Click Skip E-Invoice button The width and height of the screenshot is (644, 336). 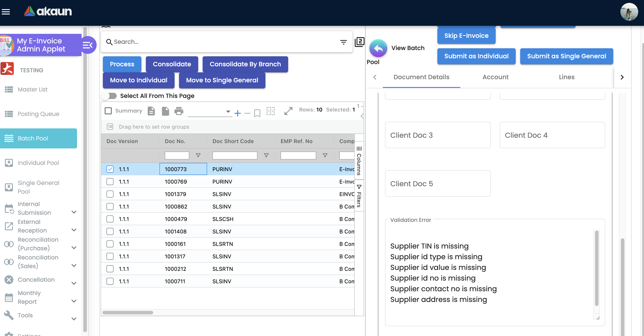(466, 36)
